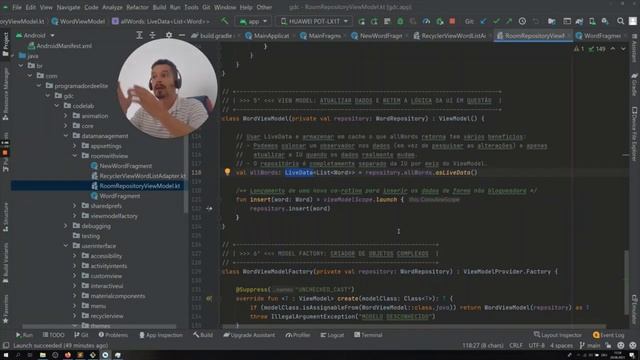Select RecyclerViewWordListAdapter.kt in tree
The image size is (640, 360).
click(x=138, y=176)
